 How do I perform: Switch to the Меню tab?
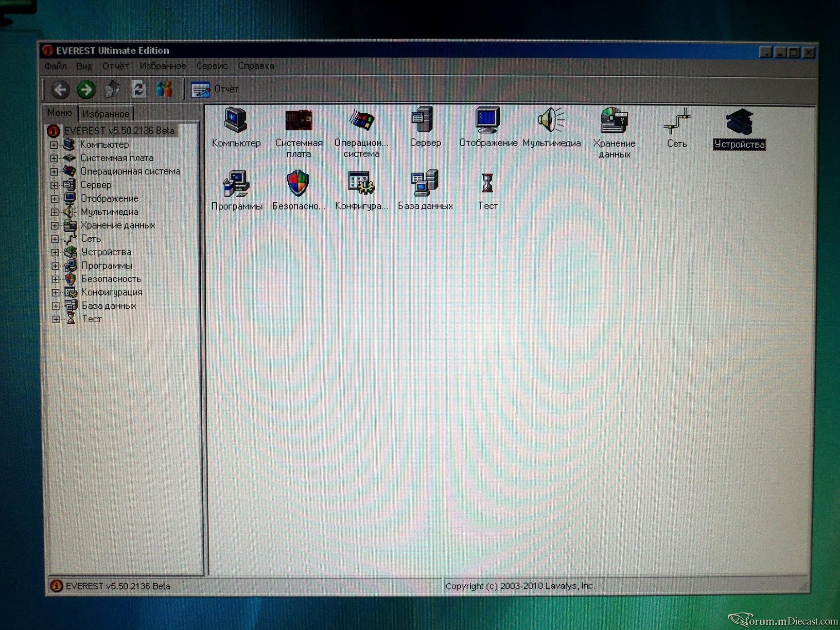(60, 113)
